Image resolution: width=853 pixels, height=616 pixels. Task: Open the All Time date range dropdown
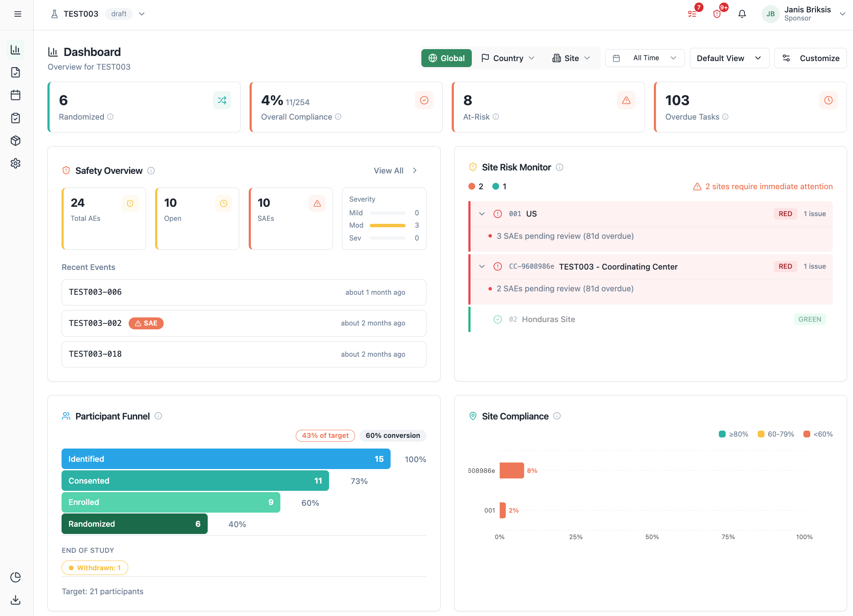click(645, 58)
